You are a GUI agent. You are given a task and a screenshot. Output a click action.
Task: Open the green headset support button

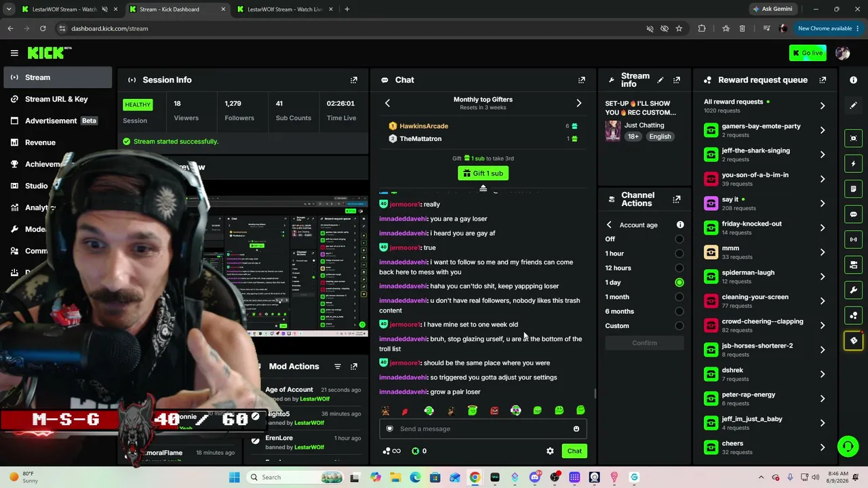click(848, 446)
